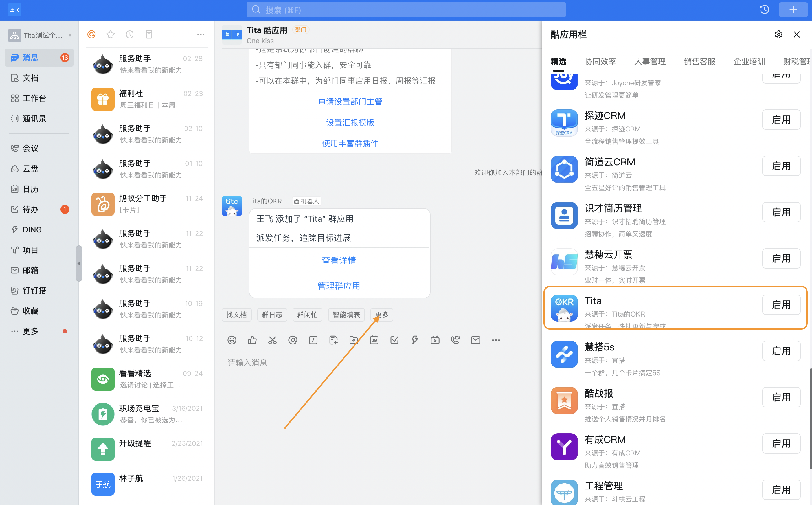Image resolution: width=812 pixels, height=505 pixels.
Task: Open 酷应用栏 settings gear
Action: 778,34
